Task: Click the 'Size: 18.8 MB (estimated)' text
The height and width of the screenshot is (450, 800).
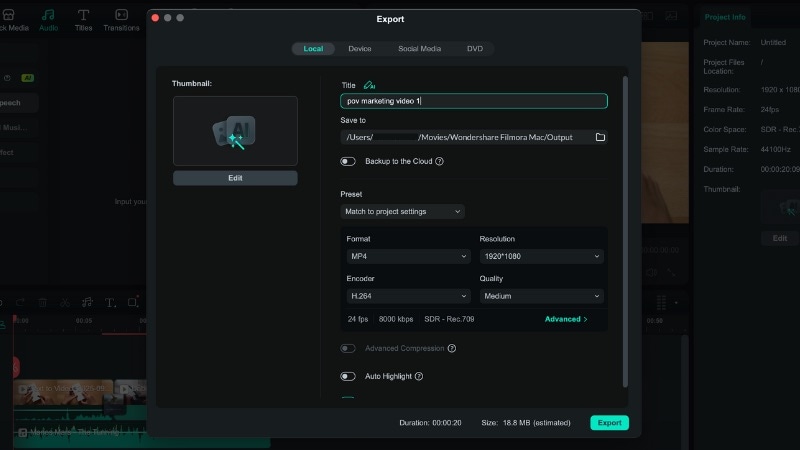Action: 526,422
